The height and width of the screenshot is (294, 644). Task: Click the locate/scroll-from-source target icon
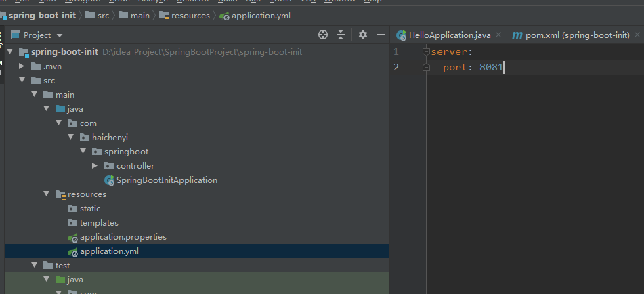(323, 35)
